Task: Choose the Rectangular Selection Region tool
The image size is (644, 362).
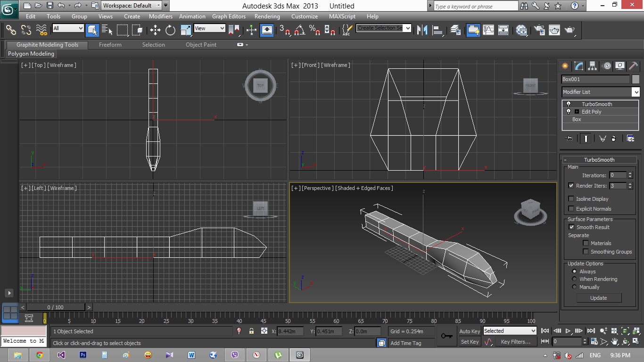Action: click(x=123, y=30)
